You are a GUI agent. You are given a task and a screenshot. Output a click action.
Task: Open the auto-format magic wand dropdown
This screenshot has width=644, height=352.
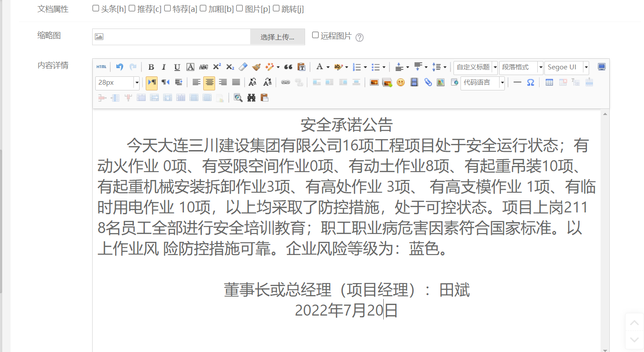[x=278, y=68]
